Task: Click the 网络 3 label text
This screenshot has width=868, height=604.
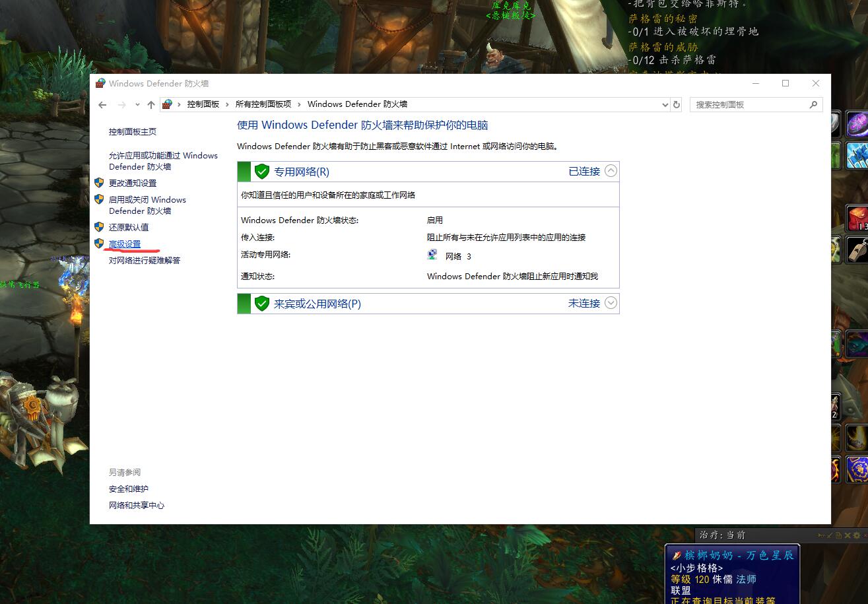Action: 458,256
